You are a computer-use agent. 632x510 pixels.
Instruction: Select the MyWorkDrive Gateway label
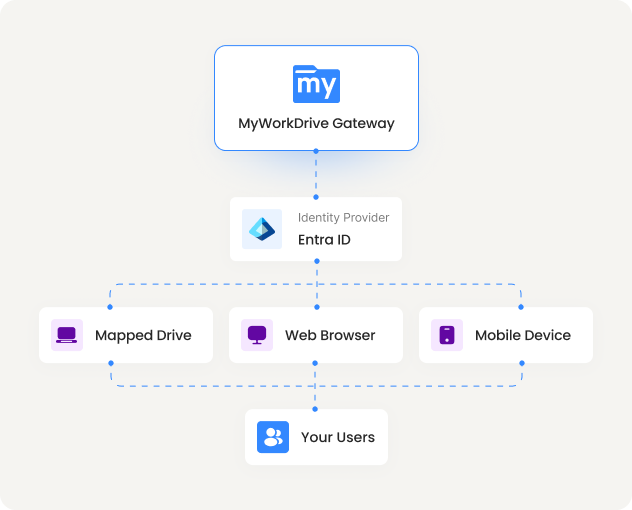[x=316, y=123]
